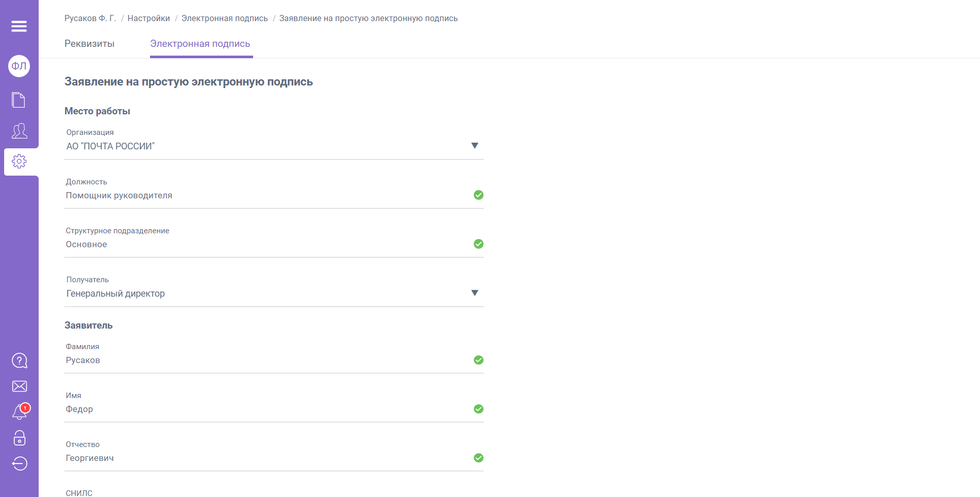Viewport: 980px width, 497px height.
Task: Open the mail envelope icon
Action: (x=19, y=386)
